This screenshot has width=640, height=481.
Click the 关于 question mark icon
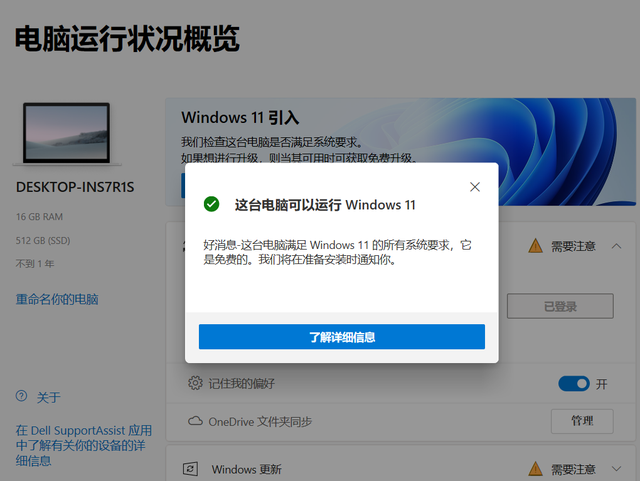coord(21,396)
